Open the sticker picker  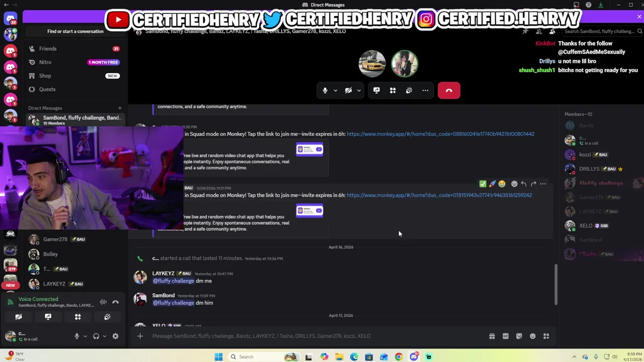(519, 336)
